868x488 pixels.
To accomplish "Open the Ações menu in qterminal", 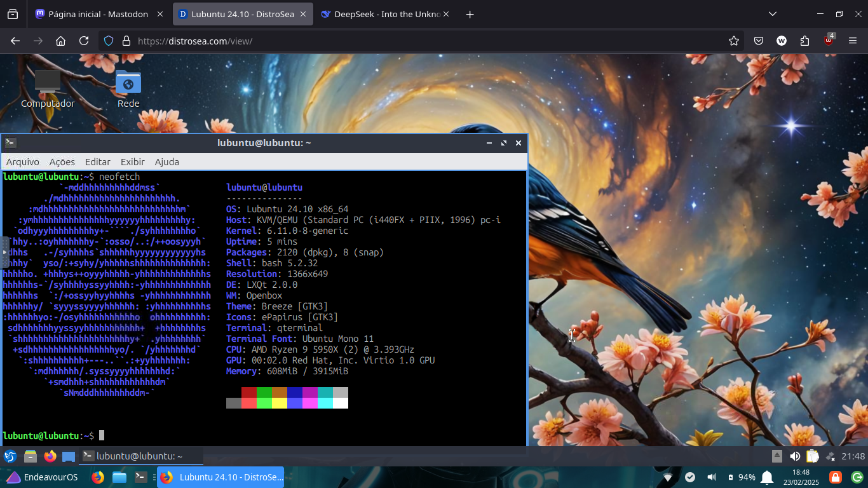I will point(62,162).
